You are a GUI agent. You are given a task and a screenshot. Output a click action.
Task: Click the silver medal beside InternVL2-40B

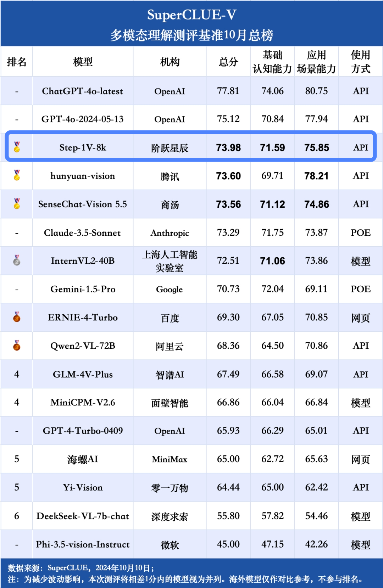click(x=17, y=260)
